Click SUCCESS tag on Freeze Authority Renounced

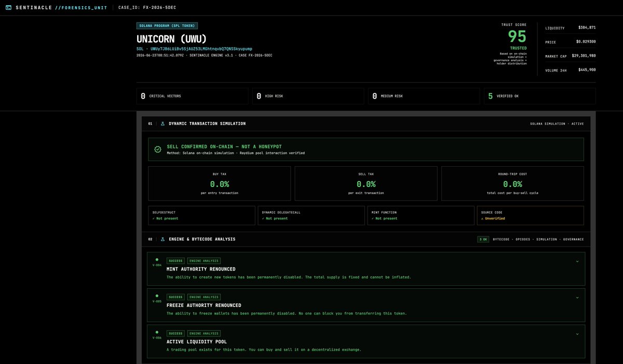[175, 297]
